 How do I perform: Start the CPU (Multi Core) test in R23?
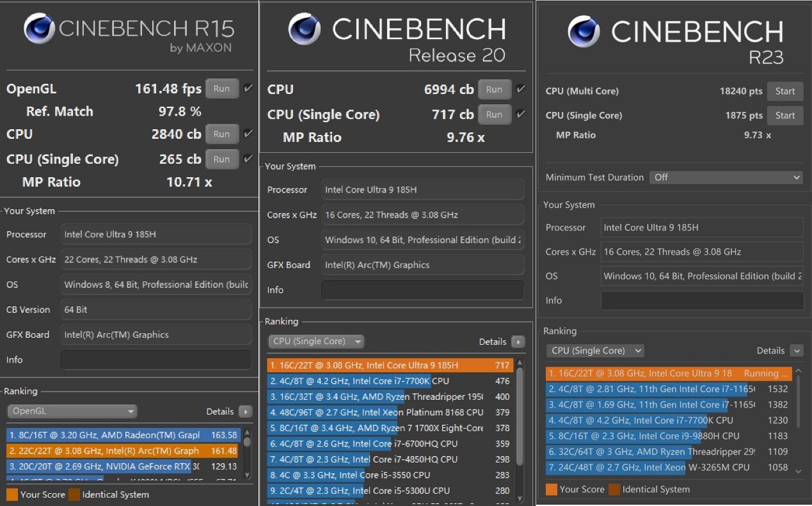tap(785, 91)
